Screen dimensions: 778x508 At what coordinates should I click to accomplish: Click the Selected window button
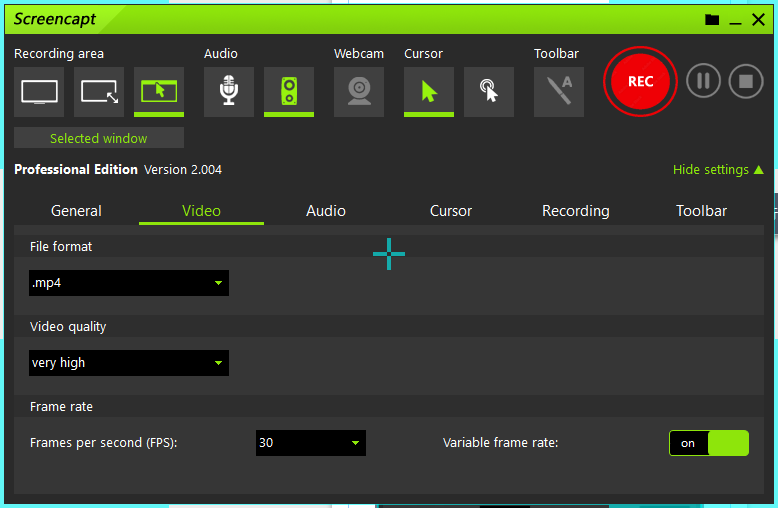(99, 138)
